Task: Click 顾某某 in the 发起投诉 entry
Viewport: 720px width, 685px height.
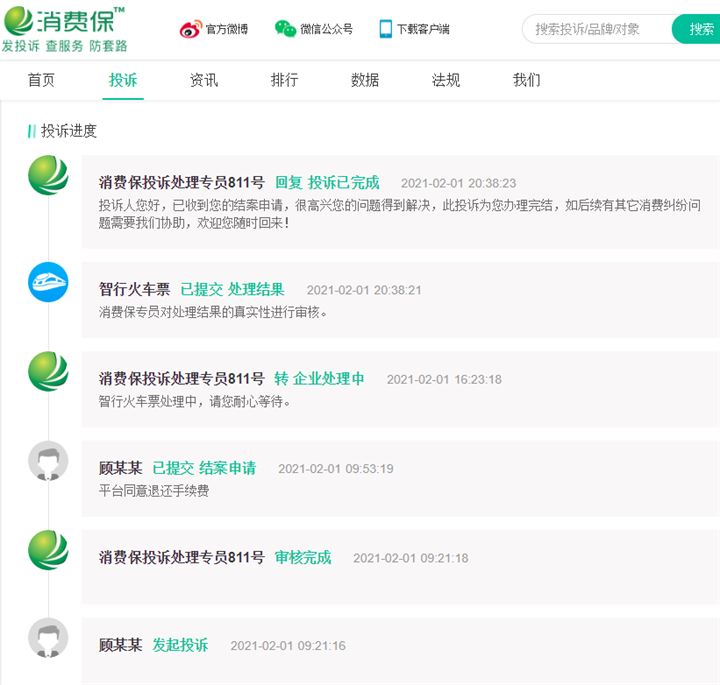Action: [x=120, y=645]
